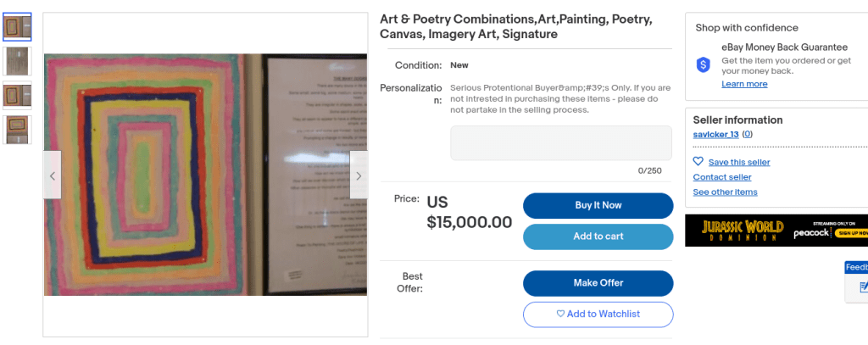Click the Money Back Guarantee shield icon

703,64
